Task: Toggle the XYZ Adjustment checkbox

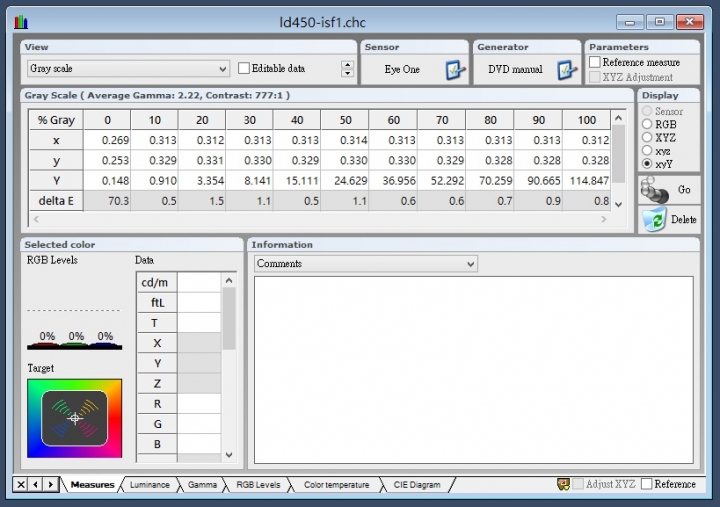Action: coord(595,77)
